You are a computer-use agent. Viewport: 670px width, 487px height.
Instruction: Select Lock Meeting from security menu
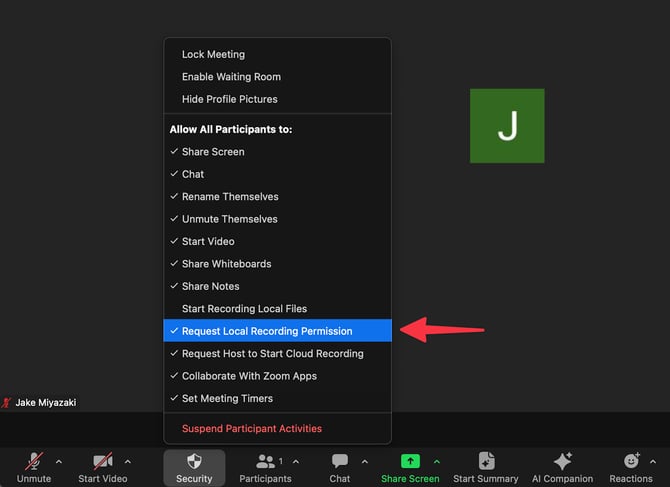[213, 54]
